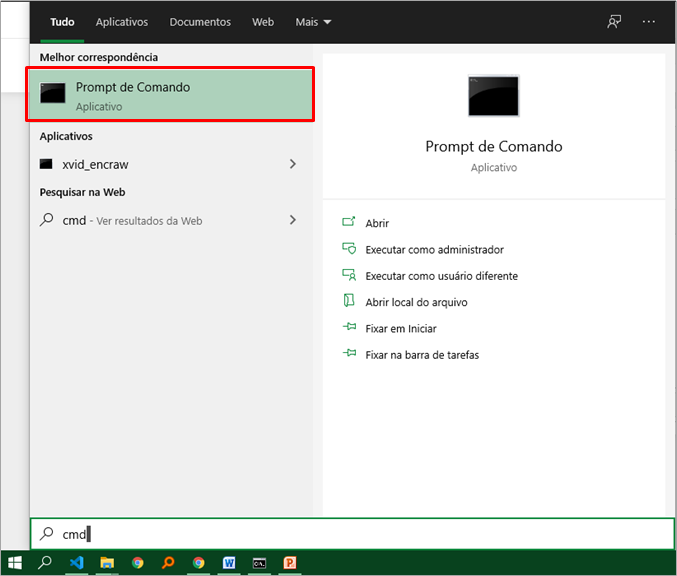Open the Prompt de Comando best match result

tap(170, 95)
